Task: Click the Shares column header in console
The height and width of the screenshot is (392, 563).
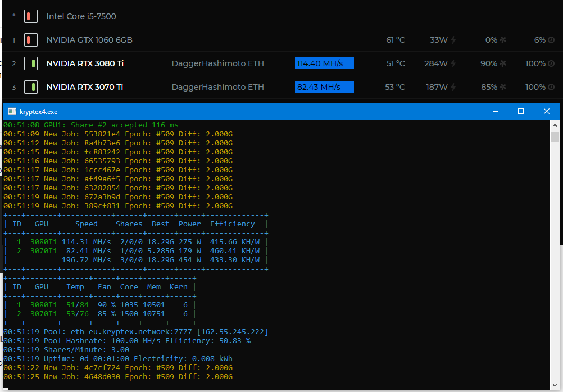Action: click(129, 224)
